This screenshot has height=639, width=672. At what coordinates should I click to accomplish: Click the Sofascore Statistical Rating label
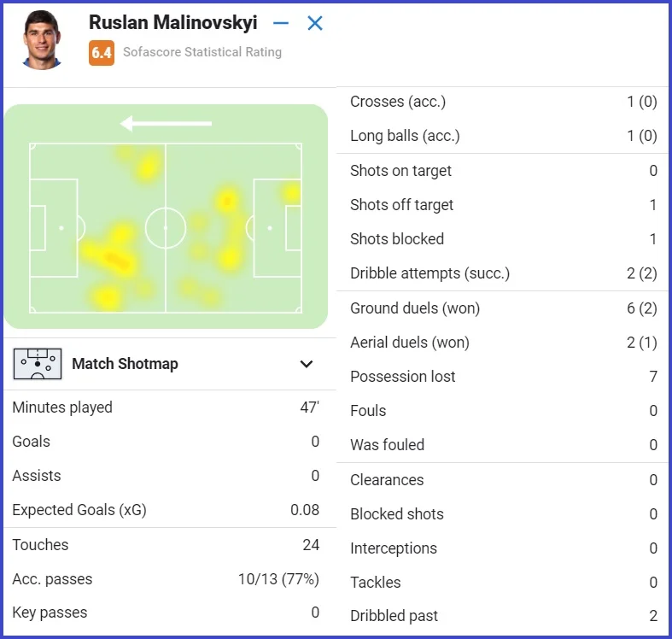tap(202, 52)
